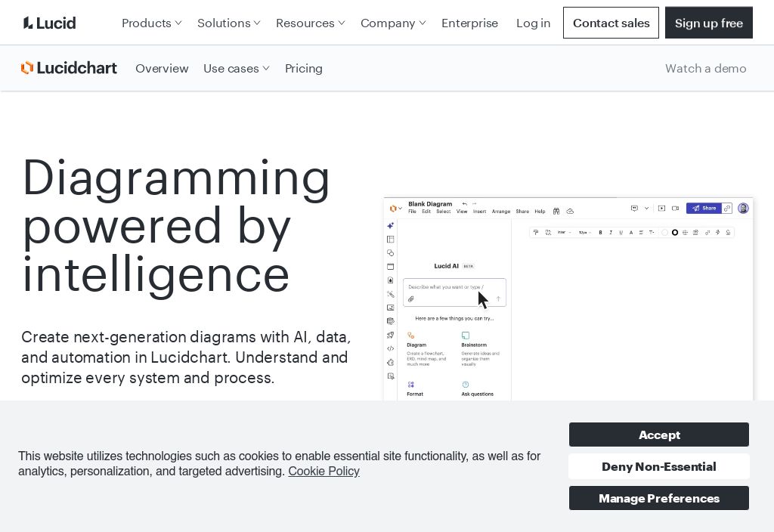Expand the Products dropdown menu
The image size is (774, 532).
[151, 23]
